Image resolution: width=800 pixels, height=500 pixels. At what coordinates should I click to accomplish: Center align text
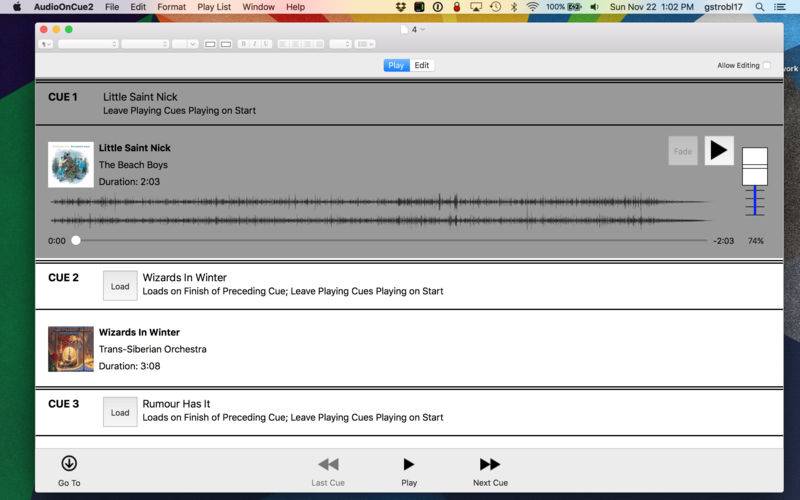295,44
